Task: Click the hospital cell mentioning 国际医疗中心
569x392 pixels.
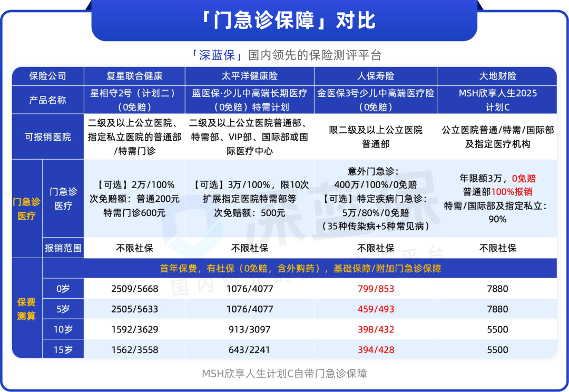Action: coord(249,137)
